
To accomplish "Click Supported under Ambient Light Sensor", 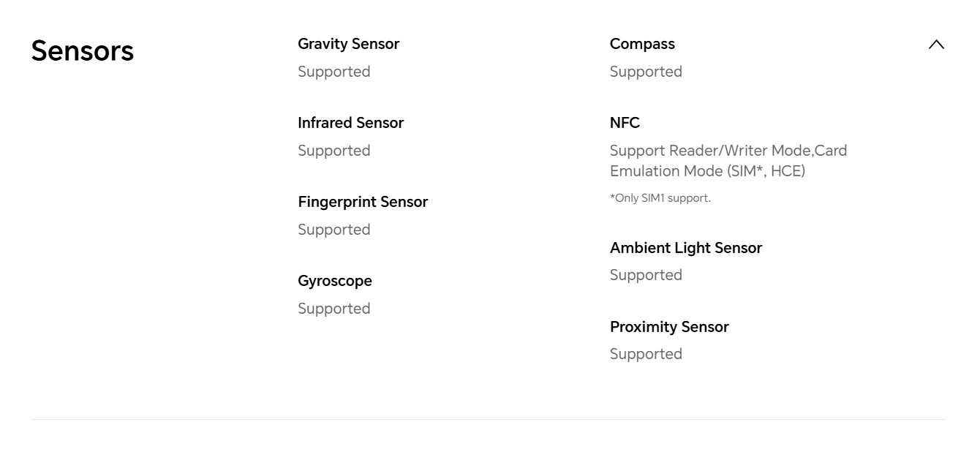I will 646,275.
